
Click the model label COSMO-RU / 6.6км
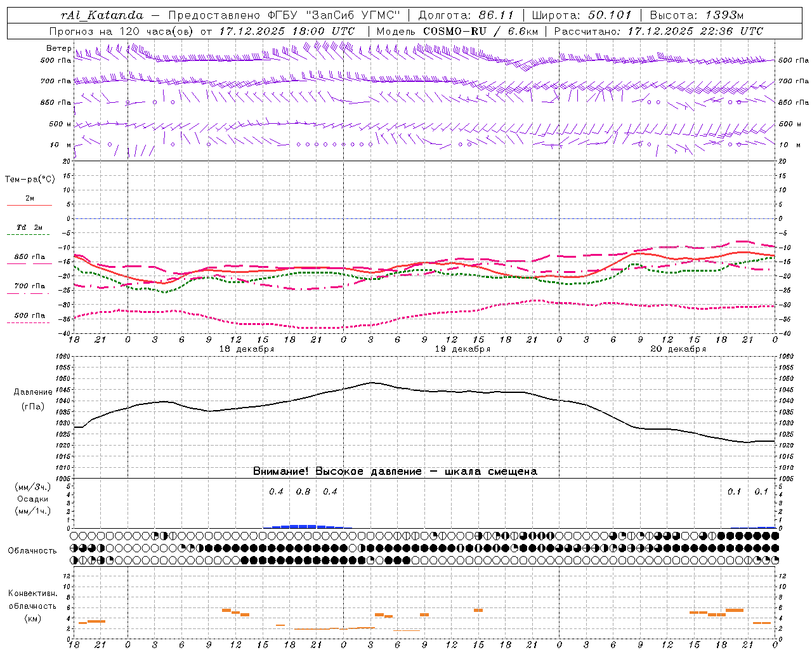point(480,31)
